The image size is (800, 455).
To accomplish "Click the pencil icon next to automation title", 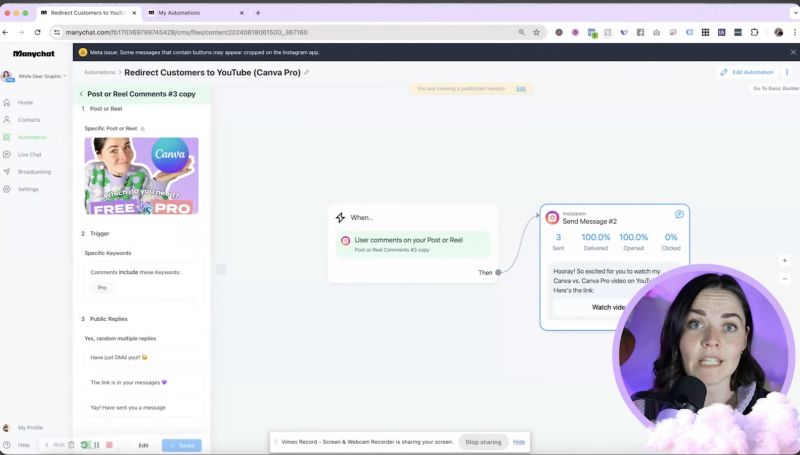I will [x=307, y=73].
